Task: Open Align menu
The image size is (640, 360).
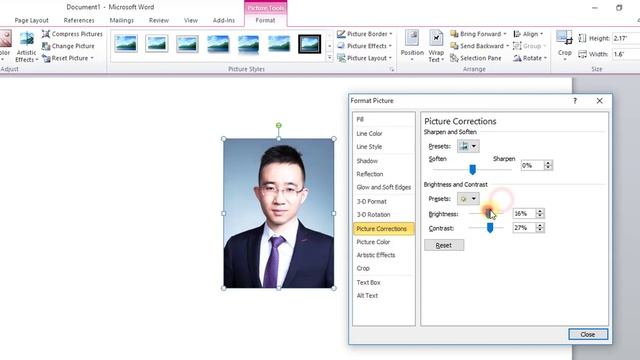Action: 529,34
